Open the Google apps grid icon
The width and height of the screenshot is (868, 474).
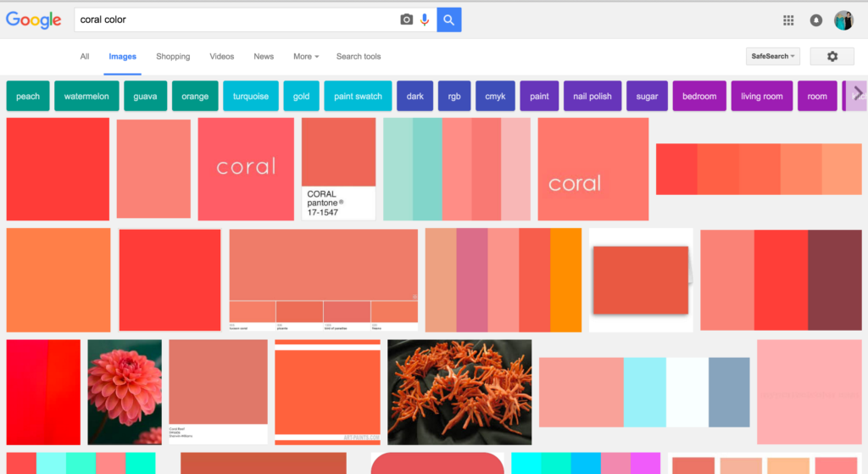click(788, 20)
